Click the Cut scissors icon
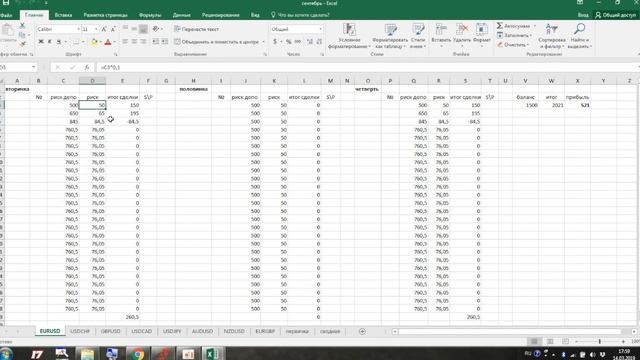 (22, 26)
